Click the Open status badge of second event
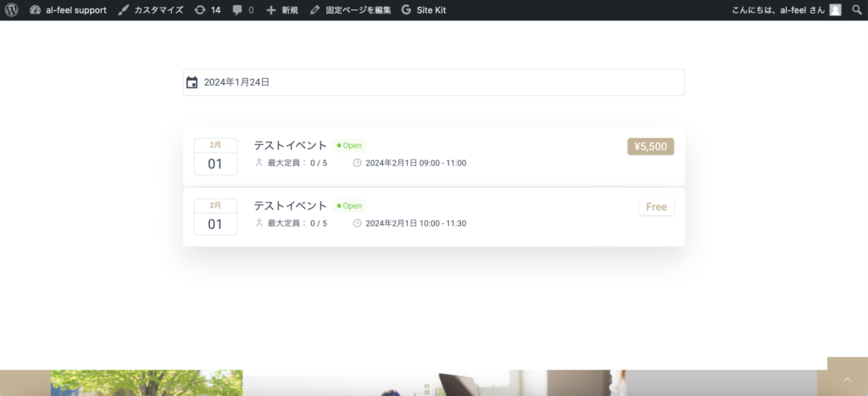The width and height of the screenshot is (868, 396). (349, 205)
